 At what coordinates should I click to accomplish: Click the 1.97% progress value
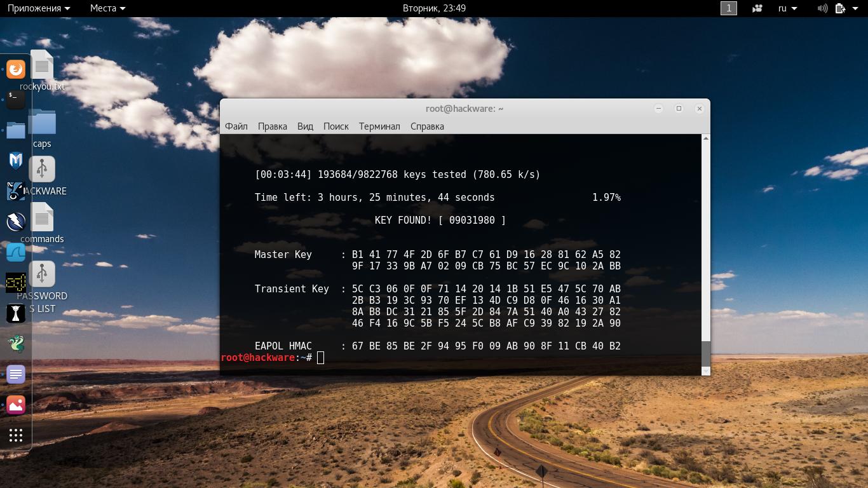coord(606,198)
